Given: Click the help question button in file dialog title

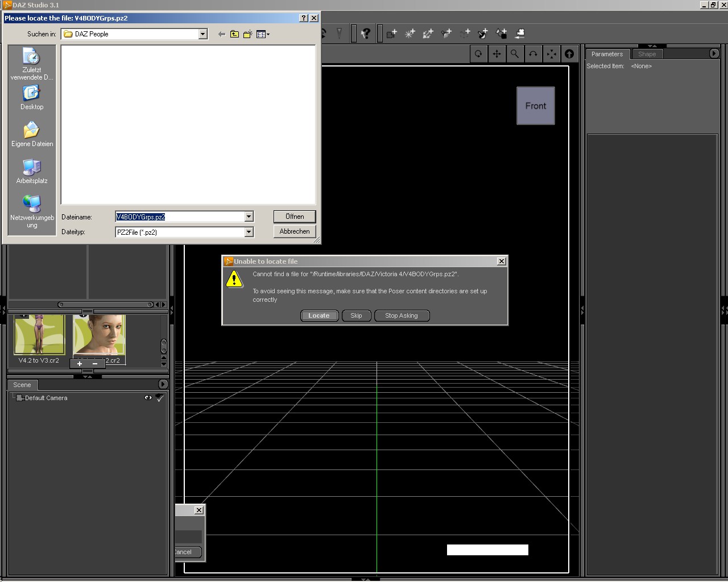Looking at the screenshot, I should point(304,18).
